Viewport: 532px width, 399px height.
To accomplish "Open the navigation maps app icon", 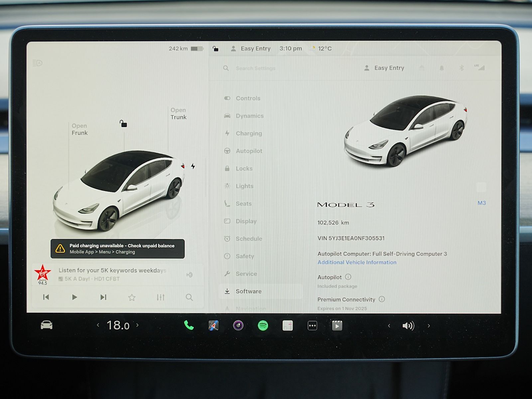I will point(213,326).
